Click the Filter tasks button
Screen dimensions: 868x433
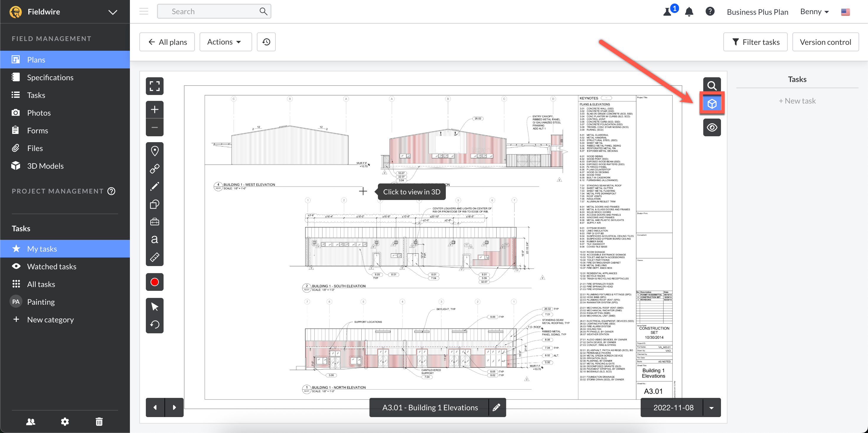[x=755, y=42]
